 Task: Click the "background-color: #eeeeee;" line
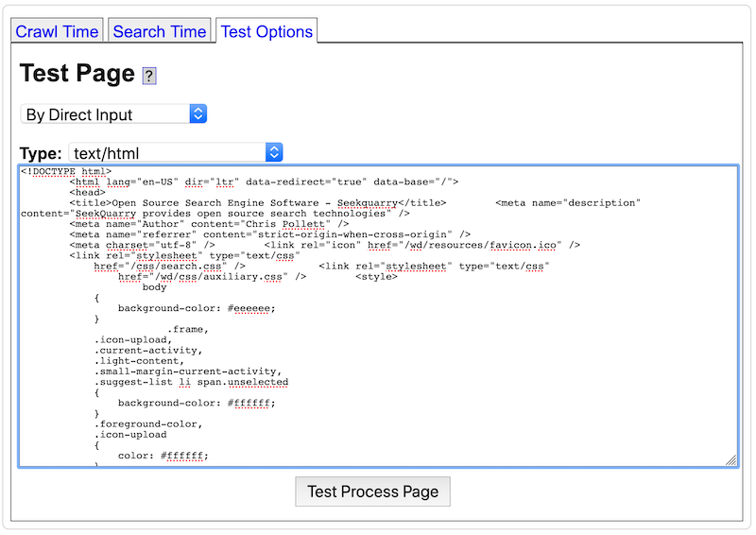click(x=197, y=308)
